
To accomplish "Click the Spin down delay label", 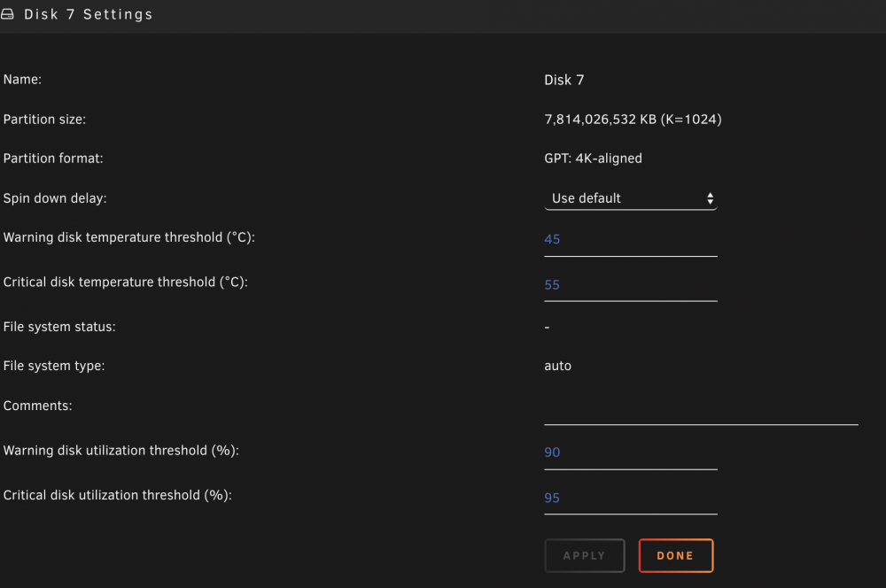I will [55, 198].
